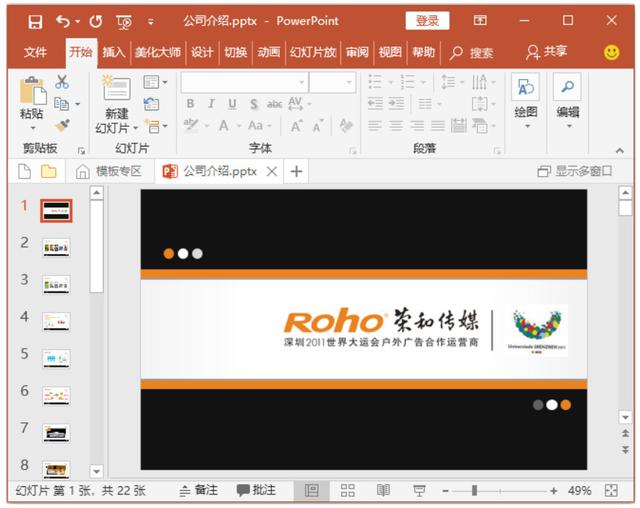Image resolution: width=640 pixels, height=508 pixels.
Task: Open the Section dropdown
Action: coord(156,126)
